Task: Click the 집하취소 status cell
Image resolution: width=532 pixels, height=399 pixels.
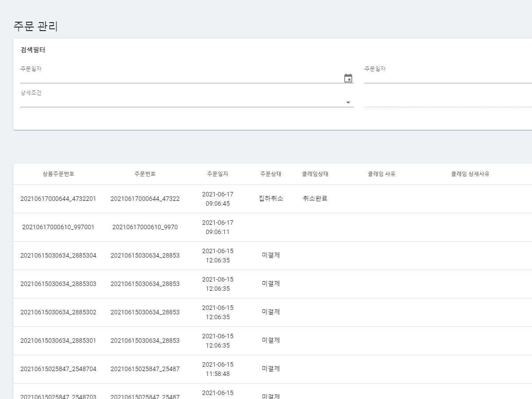Action: pyautogui.click(x=271, y=199)
